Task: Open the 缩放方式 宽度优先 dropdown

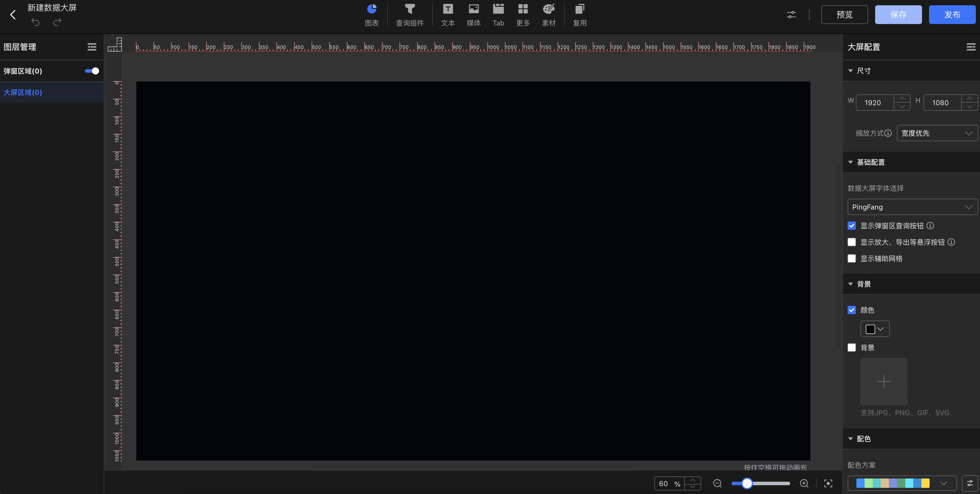Action: pyautogui.click(x=937, y=133)
